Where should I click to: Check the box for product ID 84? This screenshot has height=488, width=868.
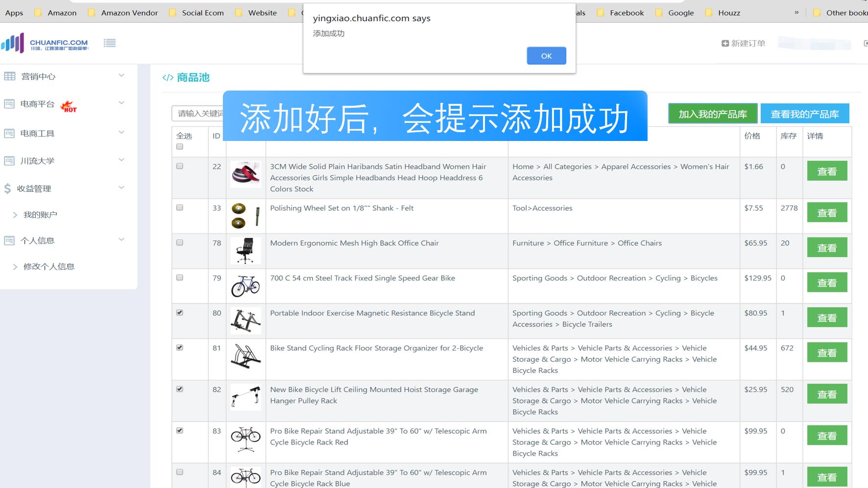click(x=180, y=472)
